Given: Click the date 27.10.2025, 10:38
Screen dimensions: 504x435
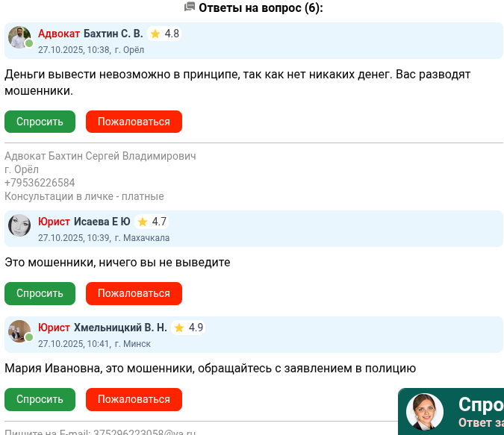Looking at the screenshot, I should coord(74,50).
